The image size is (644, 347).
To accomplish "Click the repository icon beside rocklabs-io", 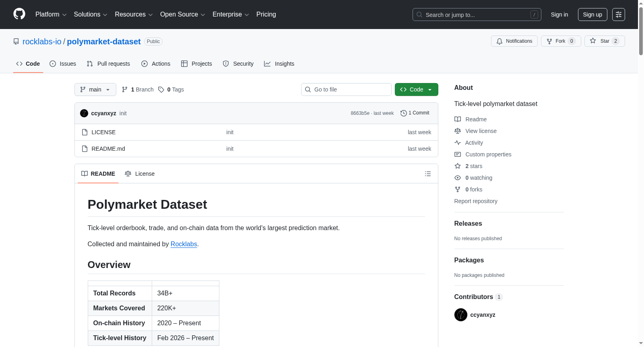I will pyautogui.click(x=16, y=42).
